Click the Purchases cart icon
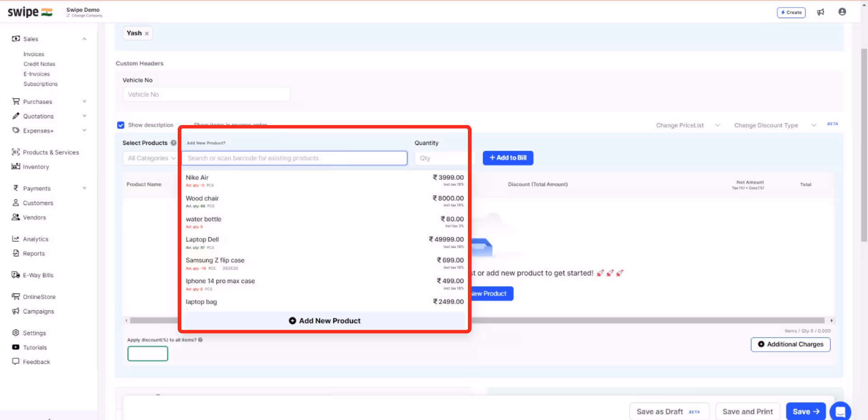This screenshot has height=420, width=868. 16,101
